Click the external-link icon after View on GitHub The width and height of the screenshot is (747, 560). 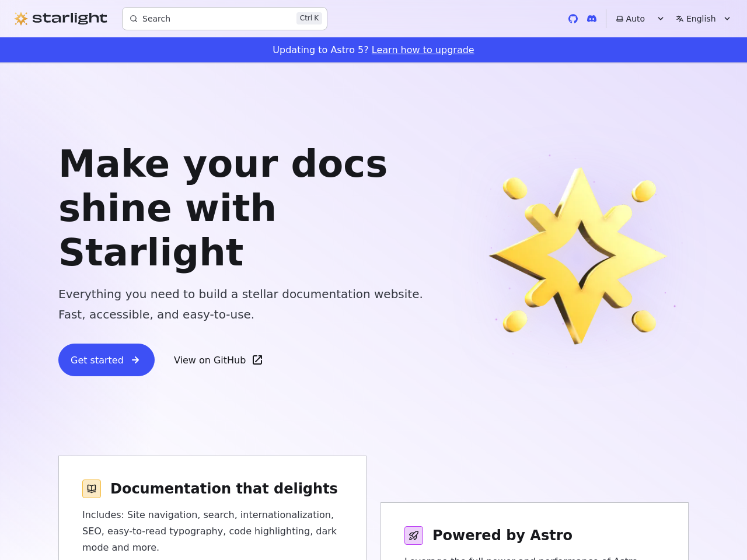(x=257, y=360)
